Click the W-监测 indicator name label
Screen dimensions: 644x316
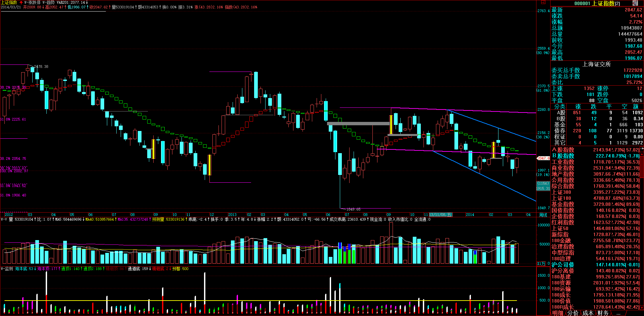point(7,269)
